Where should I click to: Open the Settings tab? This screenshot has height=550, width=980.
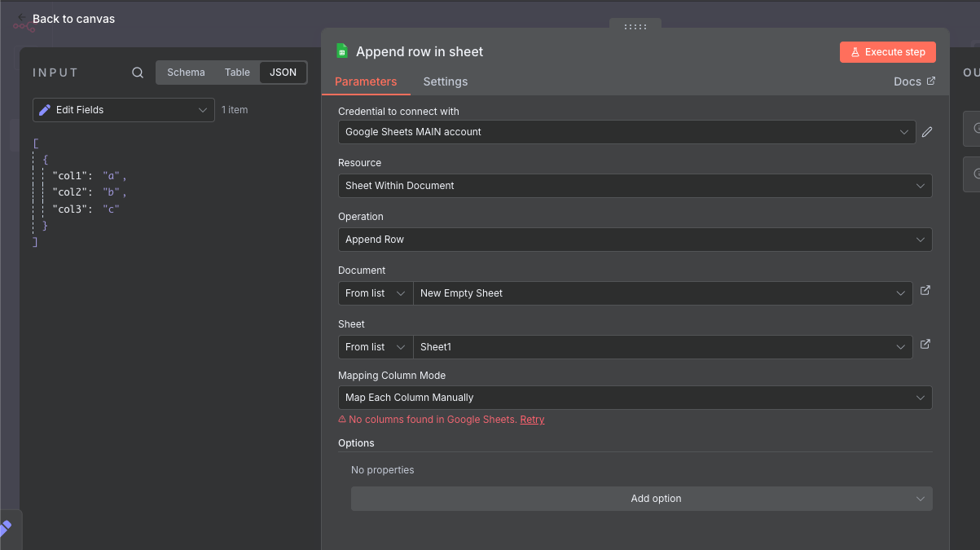click(445, 81)
